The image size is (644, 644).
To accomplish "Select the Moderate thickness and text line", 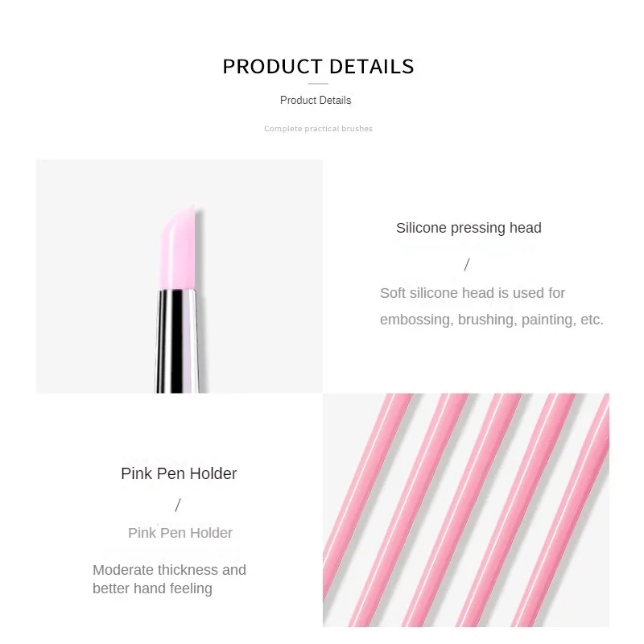I will click(x=169, y=570).
